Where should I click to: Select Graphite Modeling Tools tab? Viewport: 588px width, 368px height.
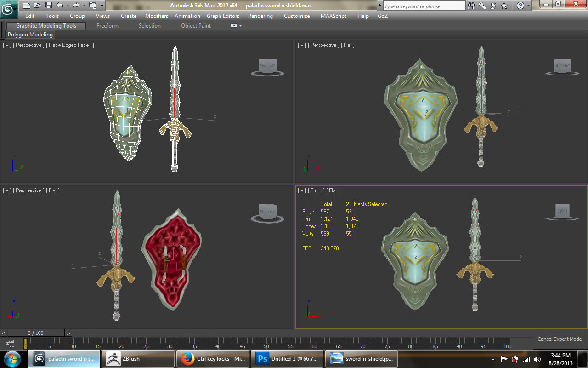pos(46,26)
